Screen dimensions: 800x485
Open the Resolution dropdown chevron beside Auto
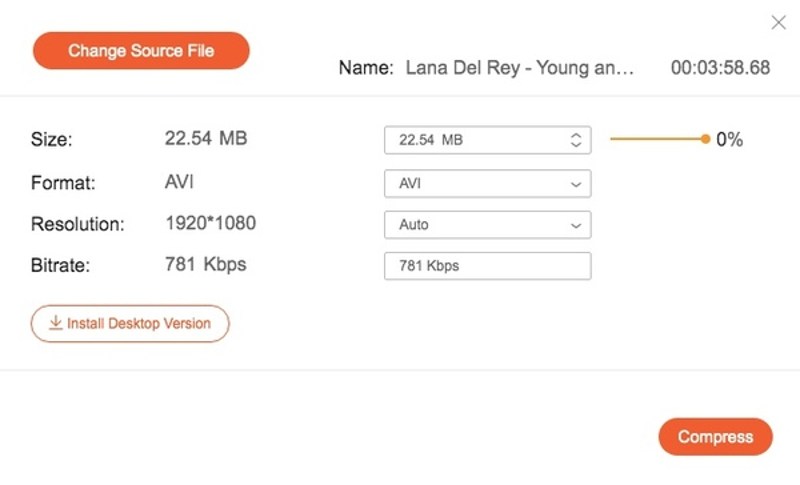[x=576, y=226]
